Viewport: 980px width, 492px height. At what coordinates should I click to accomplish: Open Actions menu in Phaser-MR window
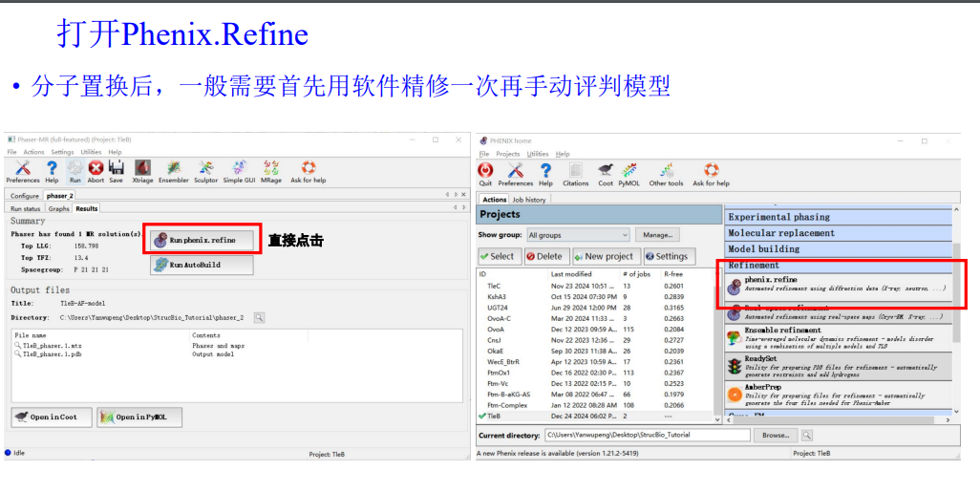coord(33,152)
